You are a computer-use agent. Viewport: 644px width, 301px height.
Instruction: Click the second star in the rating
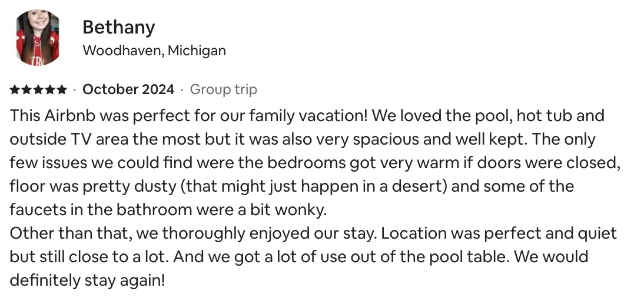(26, 89)
